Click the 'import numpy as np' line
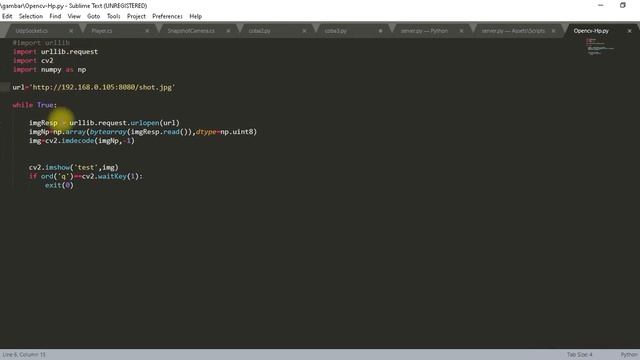Image resolution: width=640 pixels, height=360 pixels. [x=49, y=69]
